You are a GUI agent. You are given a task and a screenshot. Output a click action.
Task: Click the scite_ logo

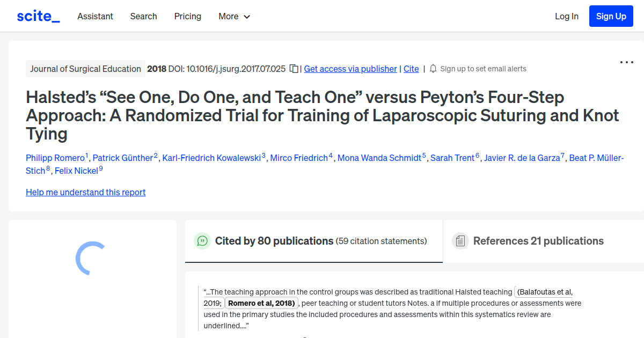(38, 16)
